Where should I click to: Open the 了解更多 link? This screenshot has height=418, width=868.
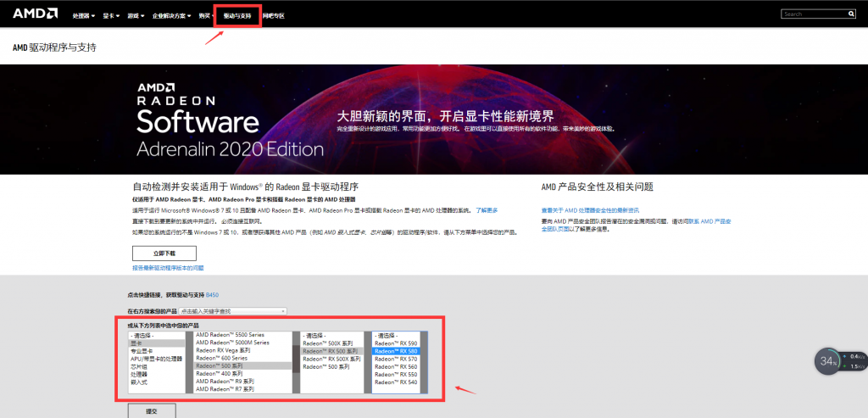click(487, 210)
